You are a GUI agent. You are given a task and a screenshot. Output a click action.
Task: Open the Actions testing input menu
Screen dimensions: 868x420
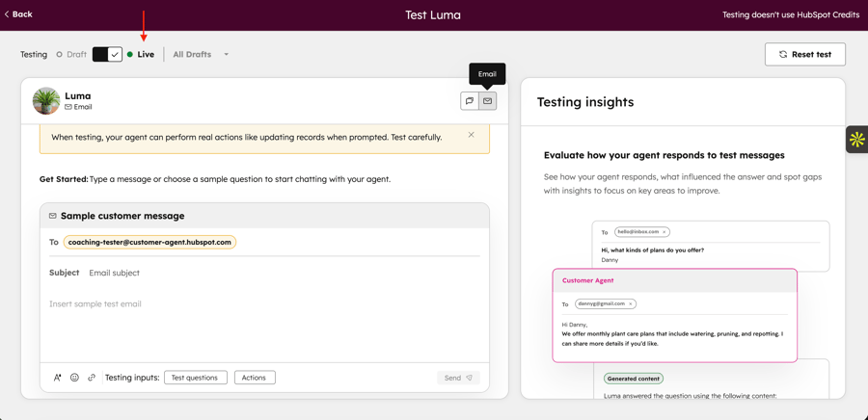point(255,378)
